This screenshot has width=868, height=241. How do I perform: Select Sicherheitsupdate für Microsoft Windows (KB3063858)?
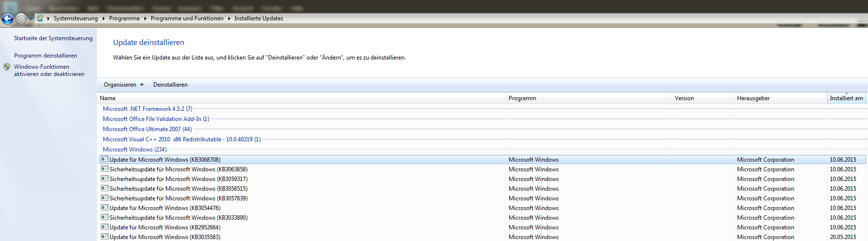178,169
